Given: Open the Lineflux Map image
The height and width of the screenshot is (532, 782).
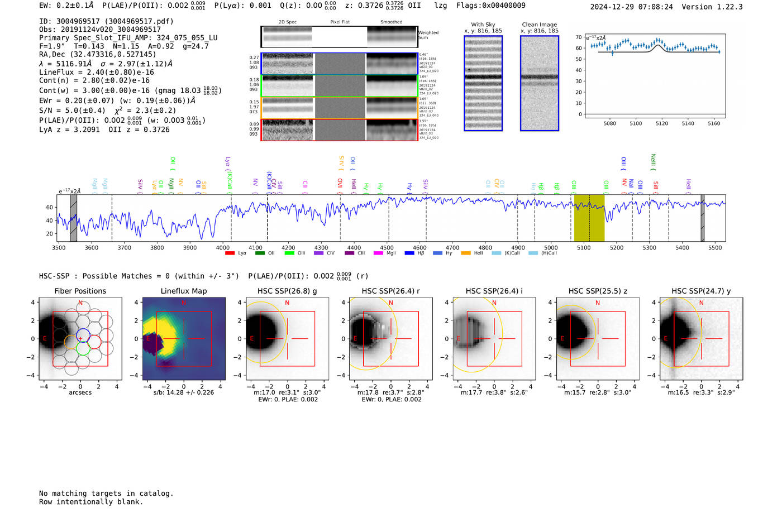Looking at the screenshot, I should [x=184, y=338].
